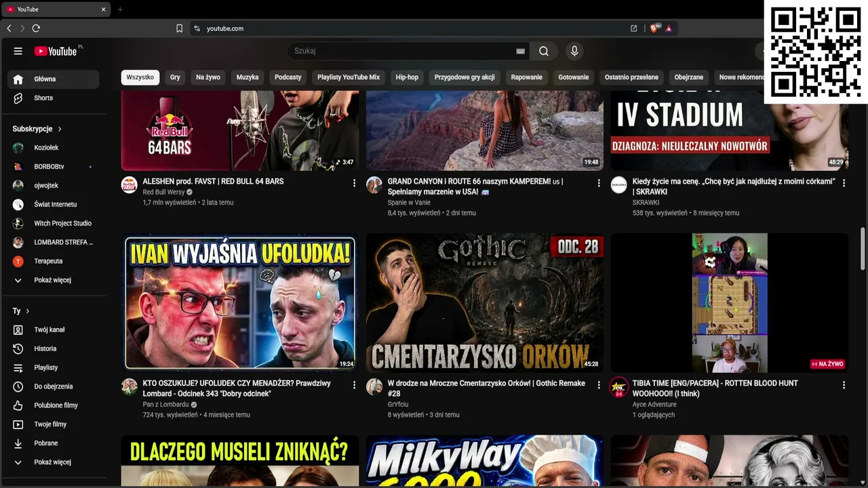Open Brave Shields from the lion icon
This screenshot has height=488, width=868.
tap(654, 28)
